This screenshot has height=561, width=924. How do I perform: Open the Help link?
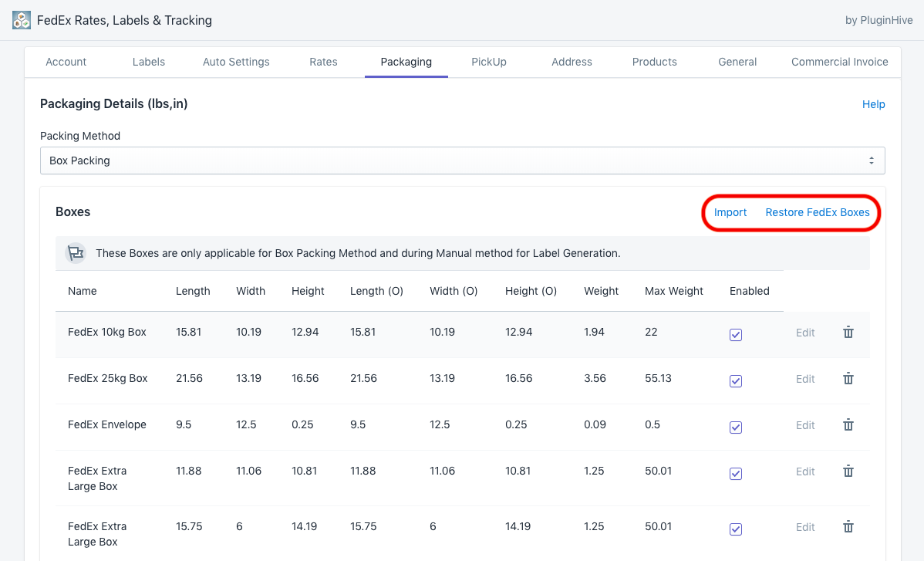pyautogui.click(x=873, y=104)
